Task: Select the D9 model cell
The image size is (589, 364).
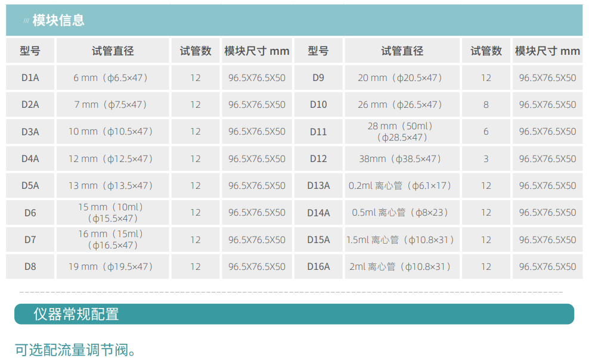Action: pos(318,77)
